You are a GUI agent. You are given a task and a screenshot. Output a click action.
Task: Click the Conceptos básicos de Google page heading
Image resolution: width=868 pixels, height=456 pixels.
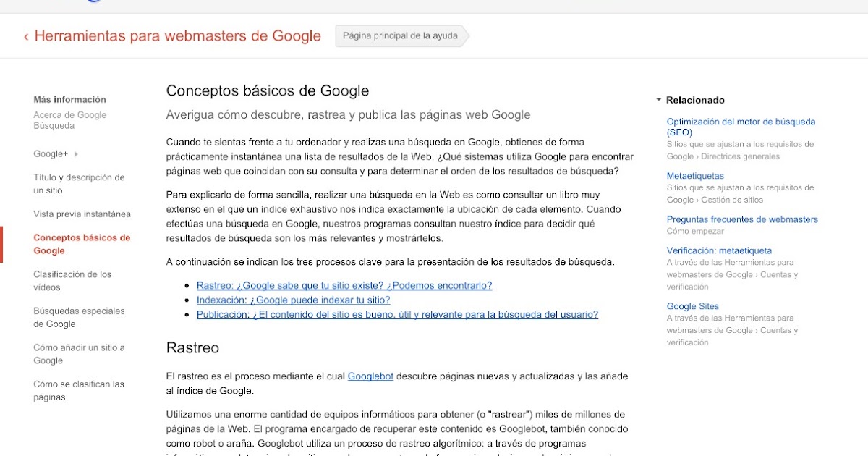pos(268,91)
